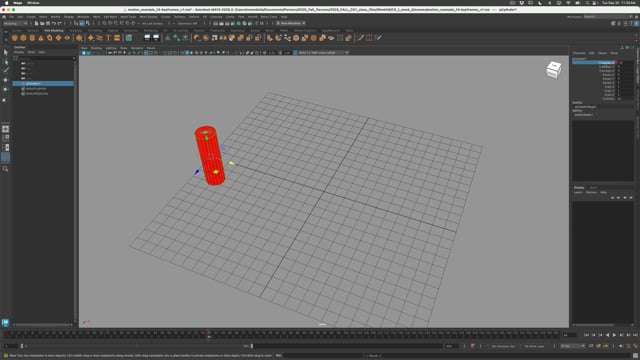
Task: Open the Edit Mesh menu
Action: point(110,17)
